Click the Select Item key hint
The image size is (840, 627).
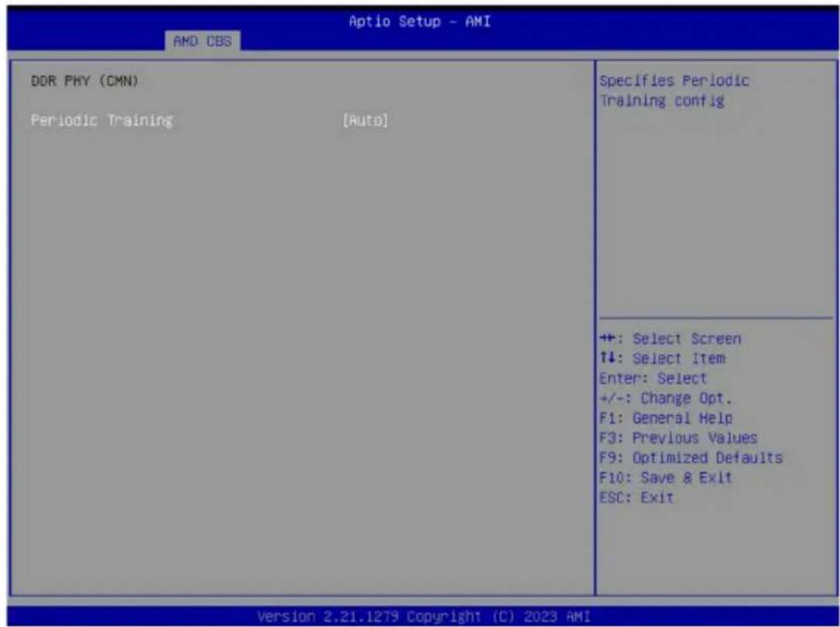point(662,358)
